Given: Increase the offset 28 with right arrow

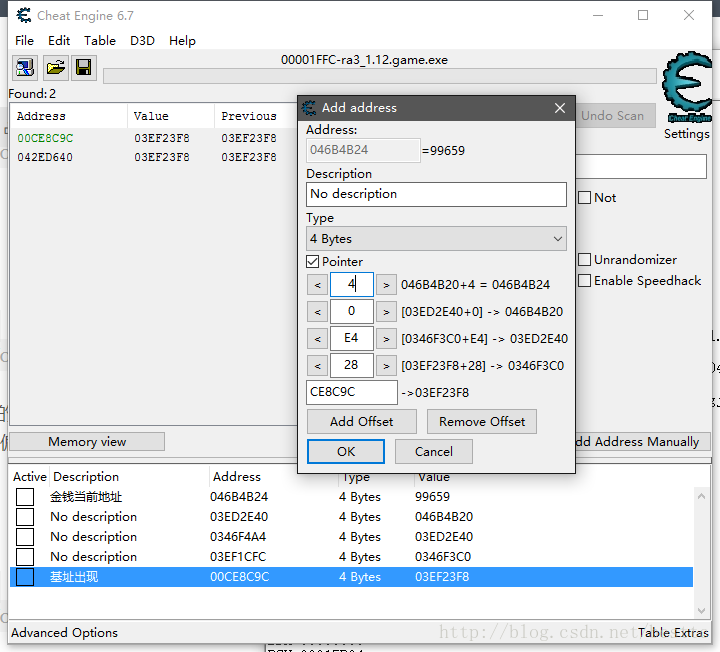Looking at the screenshot, I should point(386,366).
